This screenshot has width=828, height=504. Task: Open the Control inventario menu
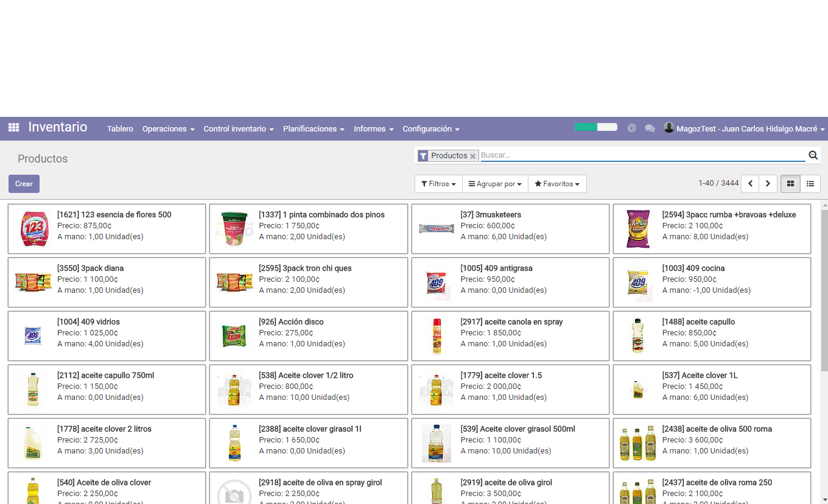pyautogui.click(x=239, y=129)
